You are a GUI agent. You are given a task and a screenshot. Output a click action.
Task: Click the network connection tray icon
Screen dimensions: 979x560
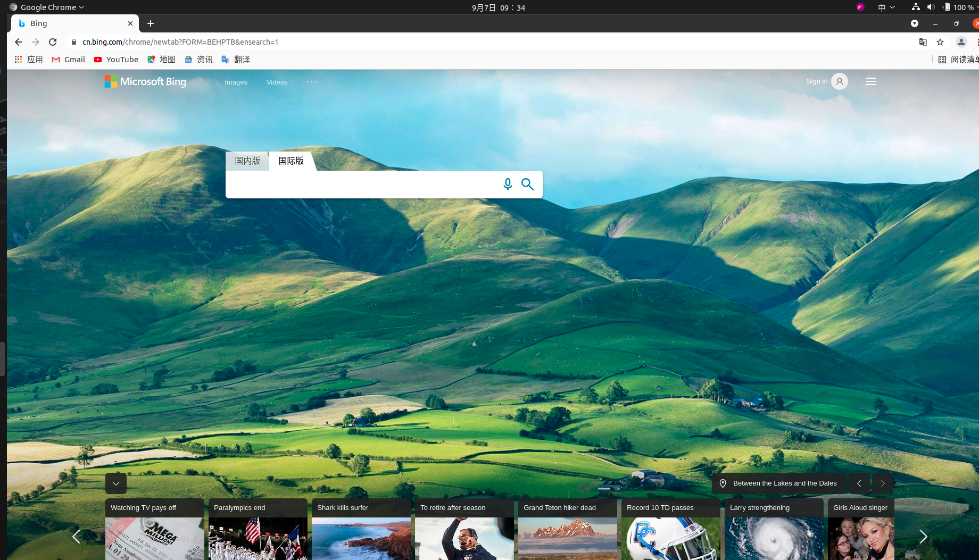tap(916, 7)
